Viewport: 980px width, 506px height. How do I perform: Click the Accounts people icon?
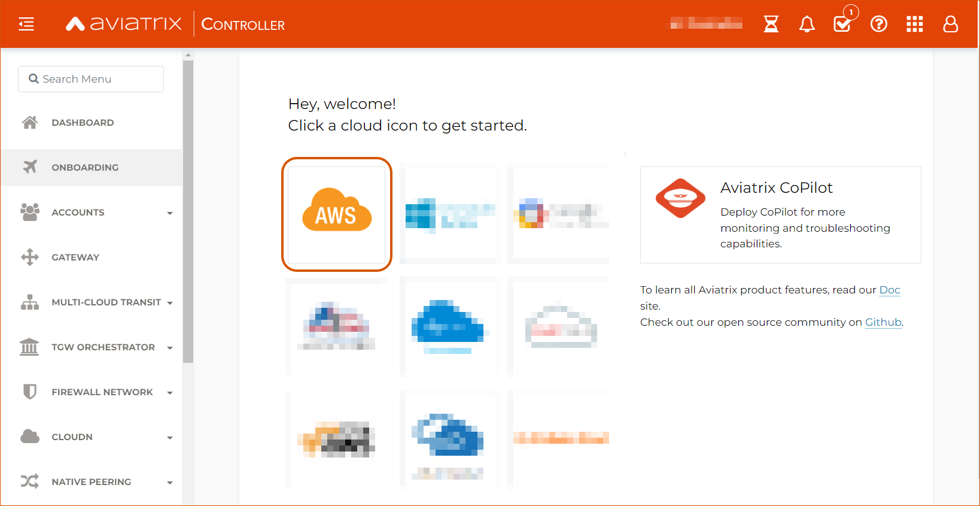point(30,212)
